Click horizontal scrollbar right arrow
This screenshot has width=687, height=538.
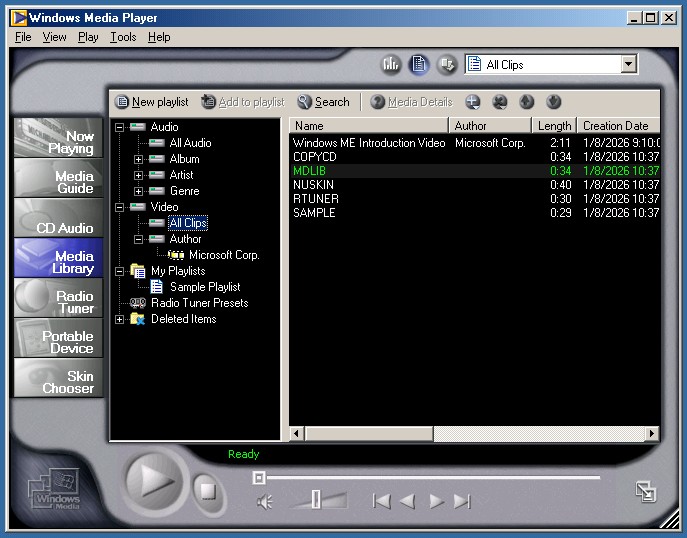click(652, 434)
